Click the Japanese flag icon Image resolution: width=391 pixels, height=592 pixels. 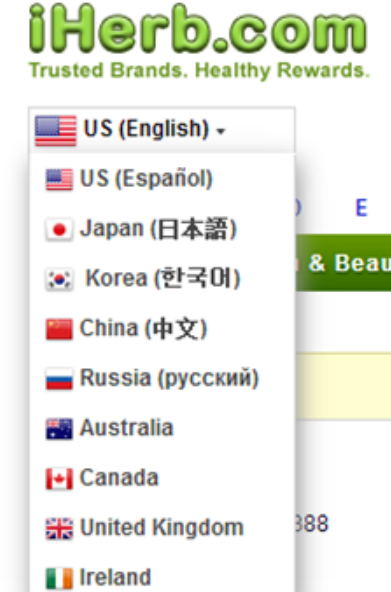click(59, 229)
